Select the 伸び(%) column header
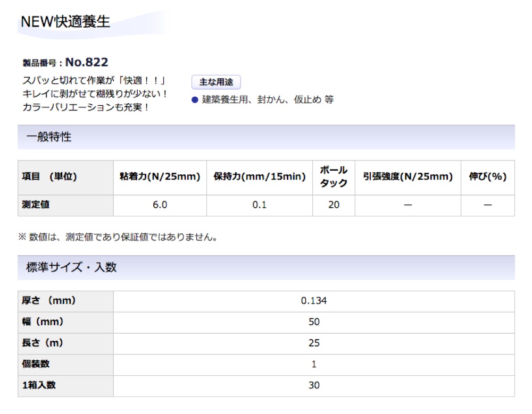Screen dimensions: 532x414 (487, 177)
